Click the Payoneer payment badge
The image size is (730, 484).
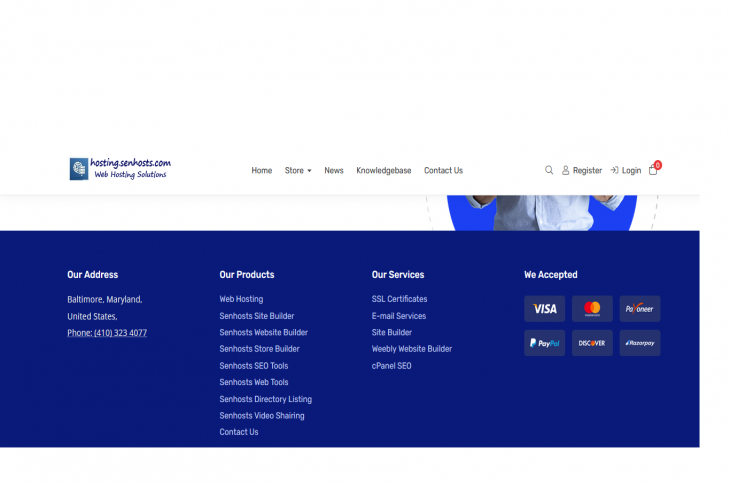pos(639,309)
